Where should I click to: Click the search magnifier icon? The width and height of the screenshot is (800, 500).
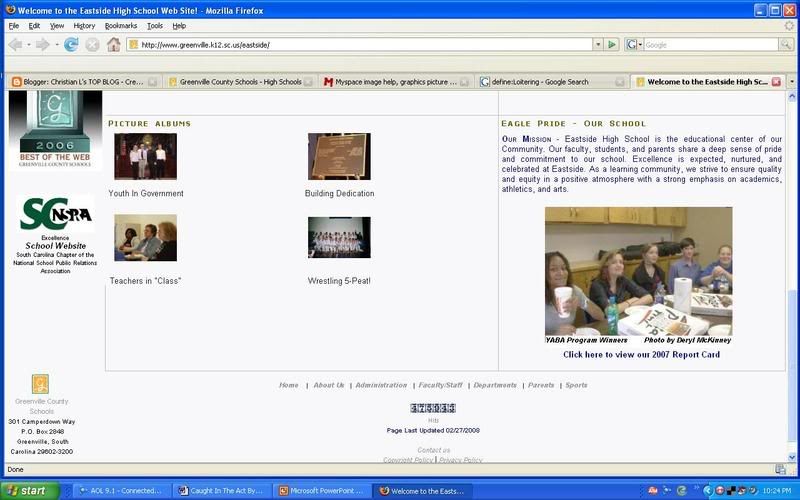(786, 45)
